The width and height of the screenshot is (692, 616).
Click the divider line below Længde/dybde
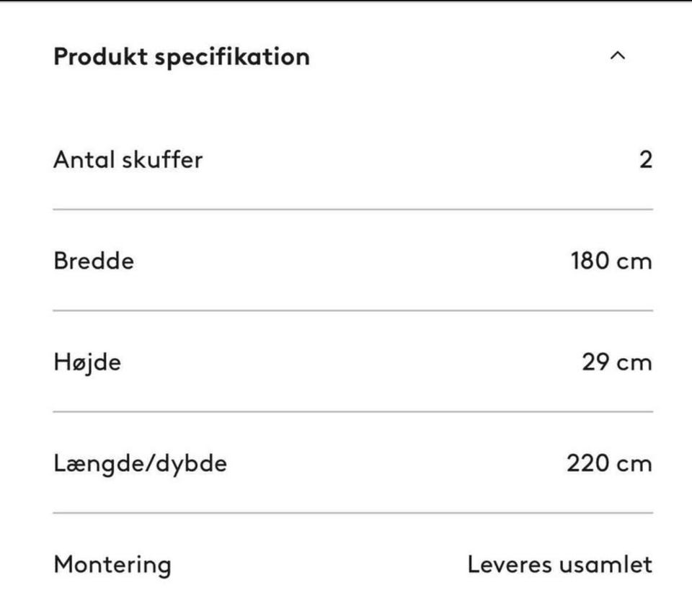pyautogui.click(x=353, y=513)
